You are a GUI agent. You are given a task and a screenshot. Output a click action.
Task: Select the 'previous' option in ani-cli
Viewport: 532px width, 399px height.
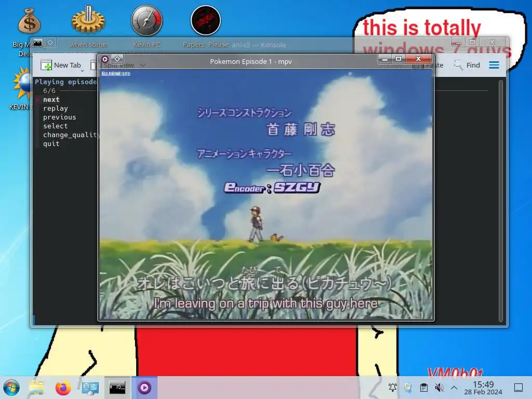[59, 117]
